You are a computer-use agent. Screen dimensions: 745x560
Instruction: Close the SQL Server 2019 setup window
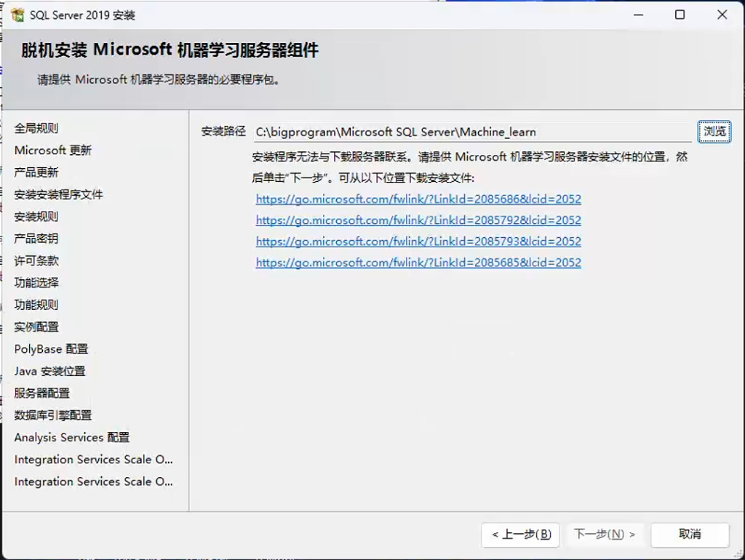(x=722, y=15)
